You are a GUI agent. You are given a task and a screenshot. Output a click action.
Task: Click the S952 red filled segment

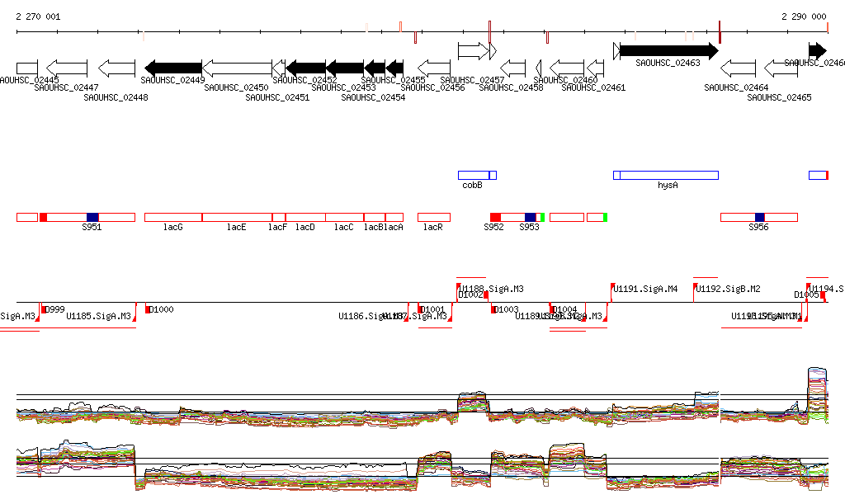495,217
